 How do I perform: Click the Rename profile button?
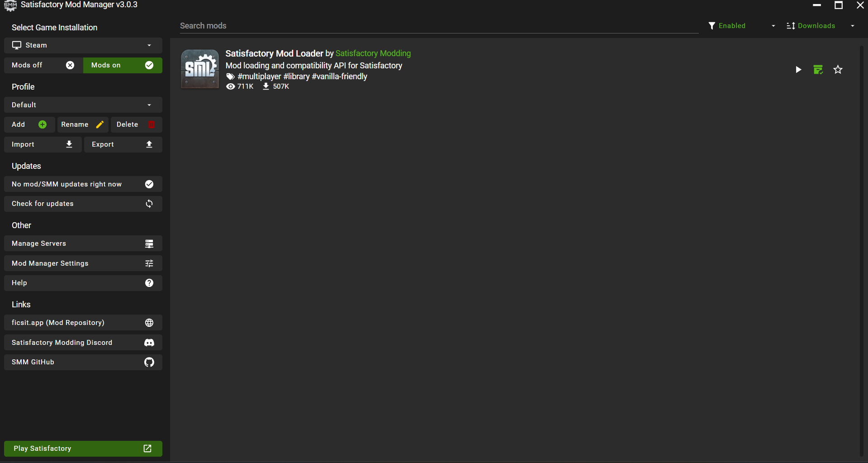[83, 124]
